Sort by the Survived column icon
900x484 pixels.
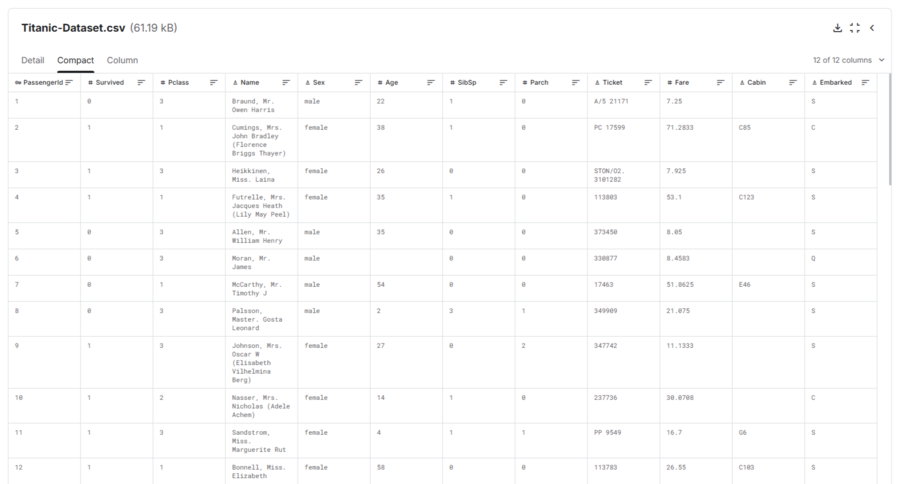[141, 83]
